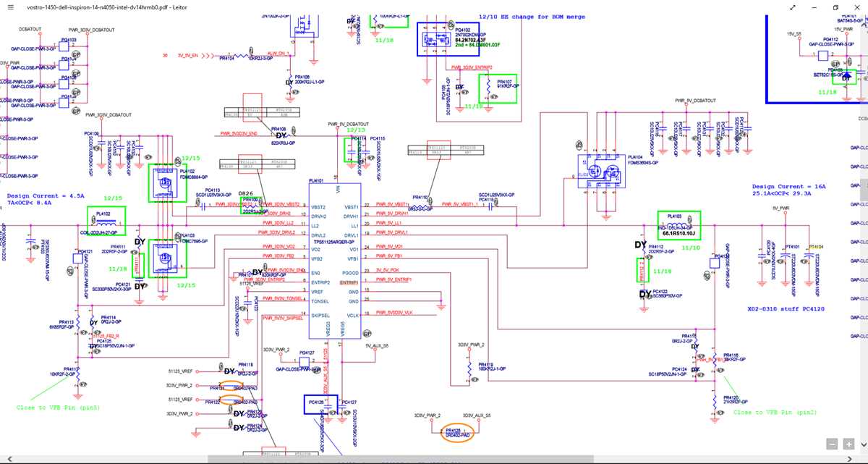This screenshot has height=464, width=868.
Task: Click the resistor label 'PR4108'
Action: coord(278,130)
